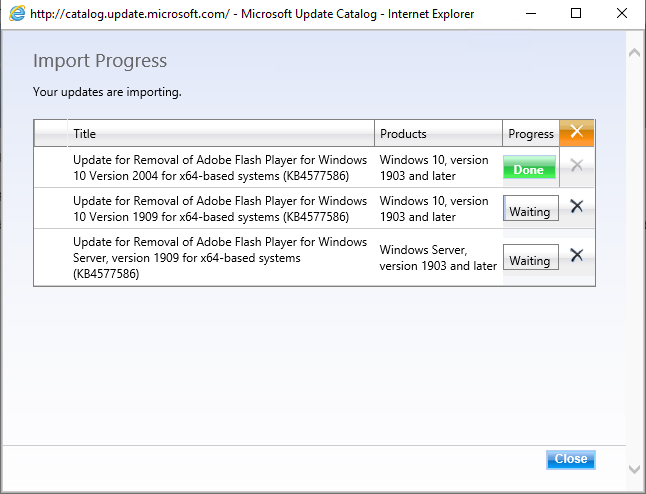Screen dimensions: 646x494
Task: Click the Products column header
Action: coord(438,133)
